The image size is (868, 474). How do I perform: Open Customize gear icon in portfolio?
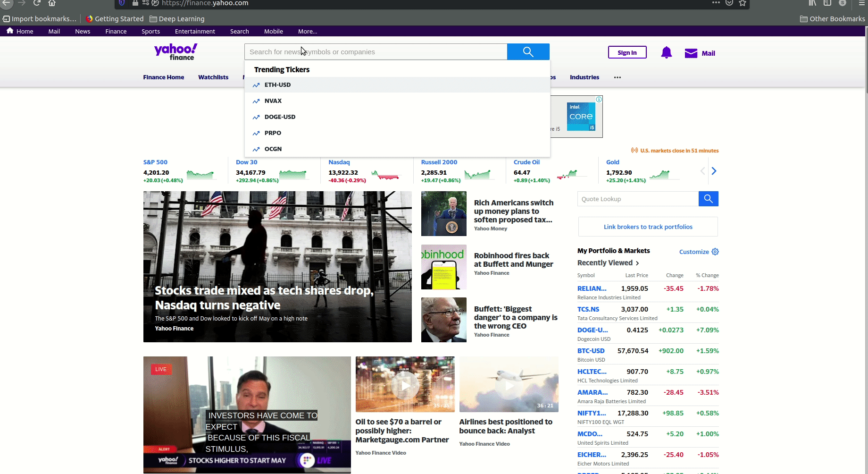(715, 252)
